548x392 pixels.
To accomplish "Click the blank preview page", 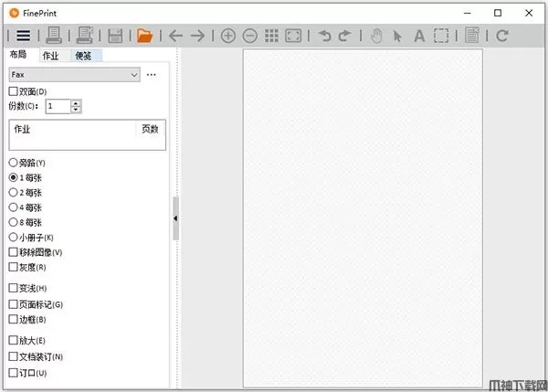I will tap(363, 218).
